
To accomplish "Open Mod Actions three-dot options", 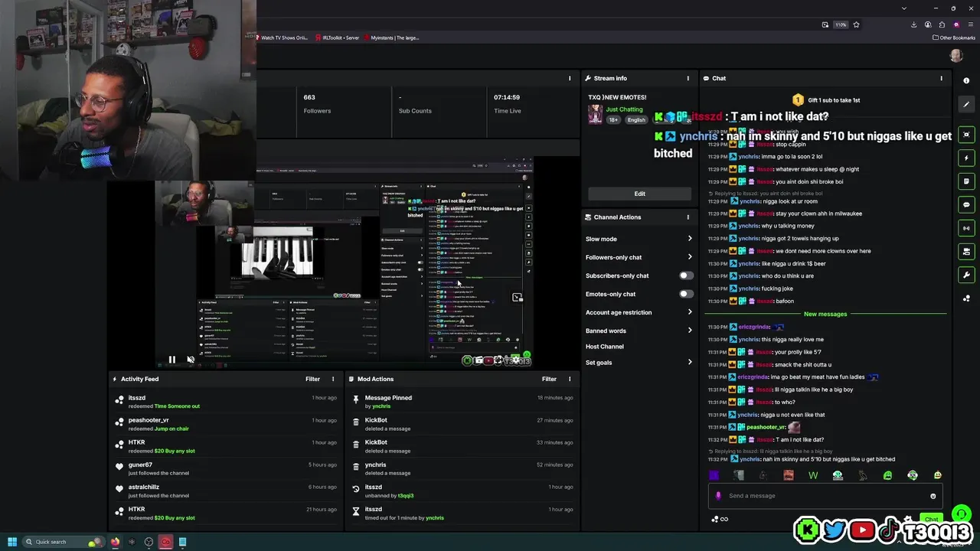I will pos(569,379).
